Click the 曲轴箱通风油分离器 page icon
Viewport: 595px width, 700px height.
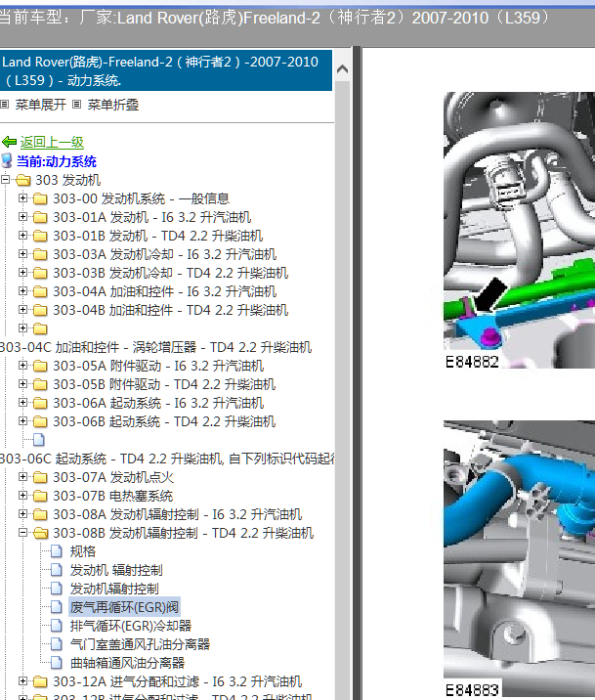57,663
